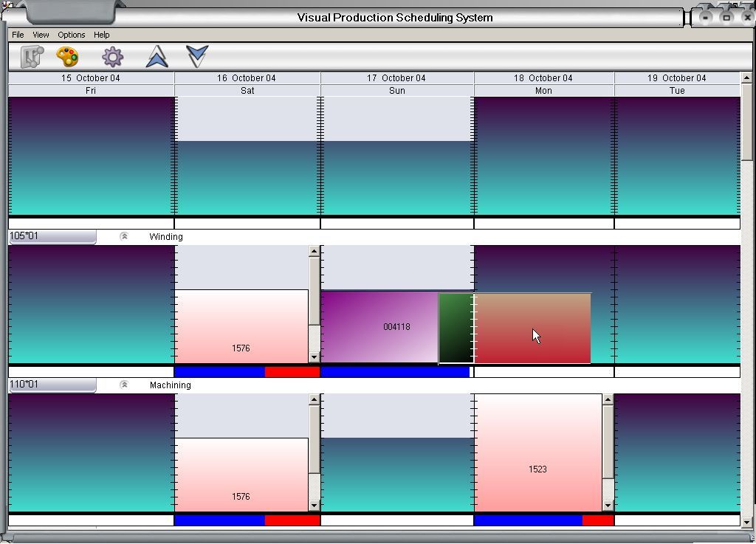Open the View menu
Screen dimensions: 756x544
41,35
